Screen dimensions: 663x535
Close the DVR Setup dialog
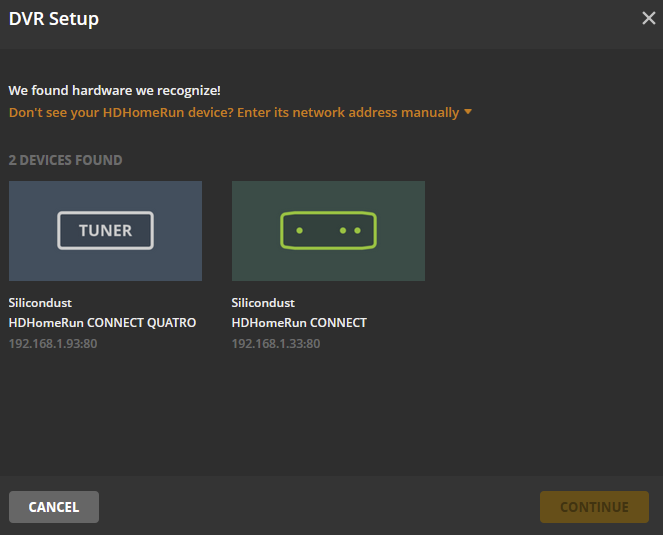(648, 18)
